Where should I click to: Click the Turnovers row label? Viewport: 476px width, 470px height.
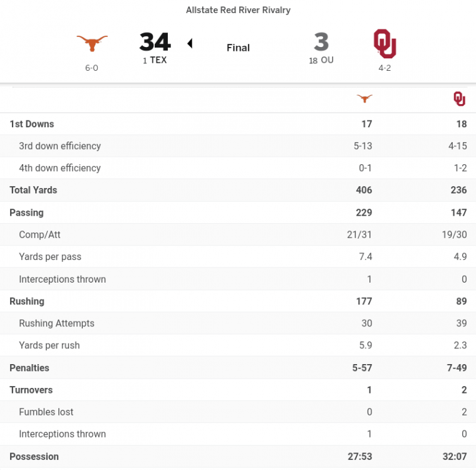31,390
